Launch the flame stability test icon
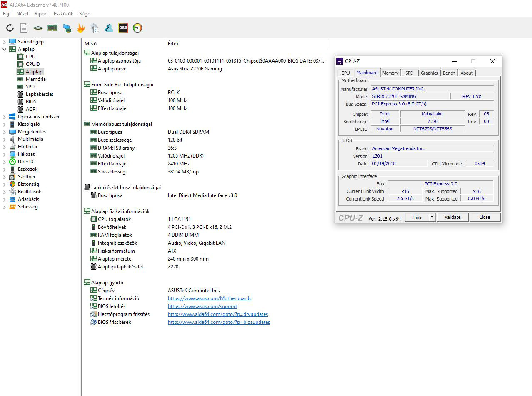This screenshot has height=396, width=532. point(81,28)
